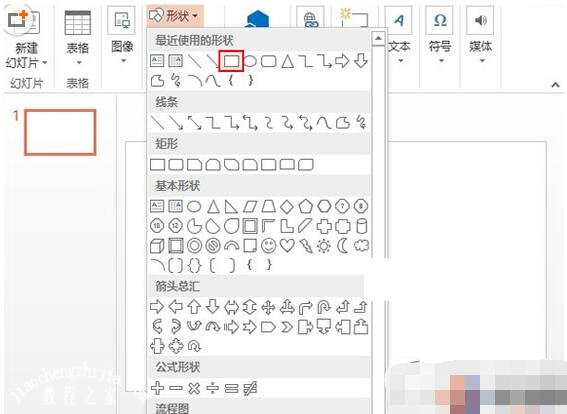Select the cylinder (can) basic shape

(361, 226)
